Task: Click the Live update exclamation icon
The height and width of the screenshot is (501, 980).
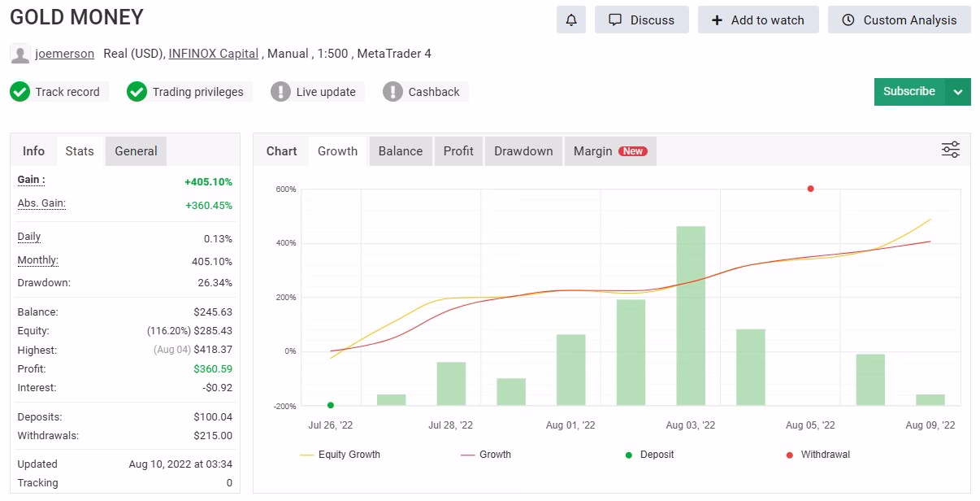Action: click(x=281, y=92)
